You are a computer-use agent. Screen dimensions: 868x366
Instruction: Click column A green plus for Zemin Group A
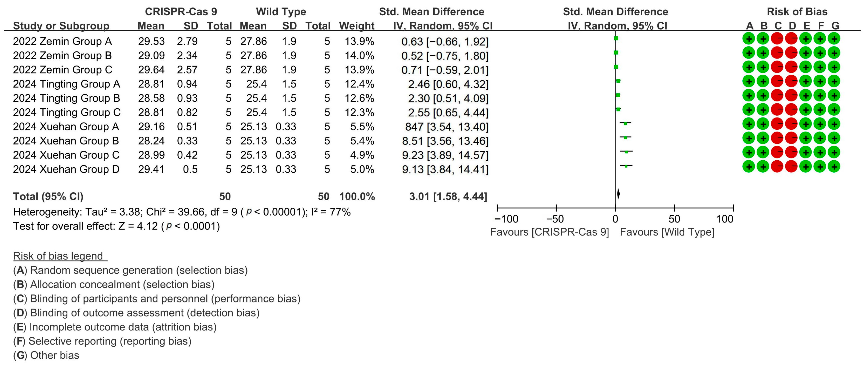coord(748,39)
